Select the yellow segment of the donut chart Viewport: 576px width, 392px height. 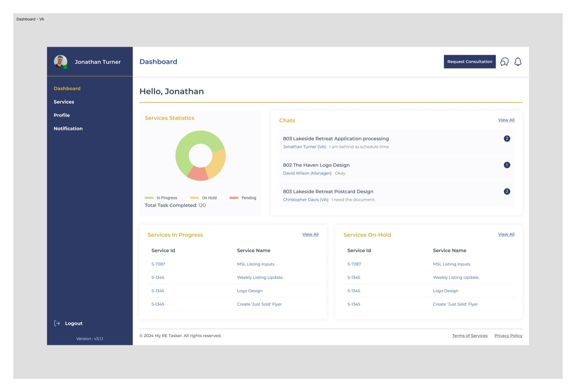217,162
